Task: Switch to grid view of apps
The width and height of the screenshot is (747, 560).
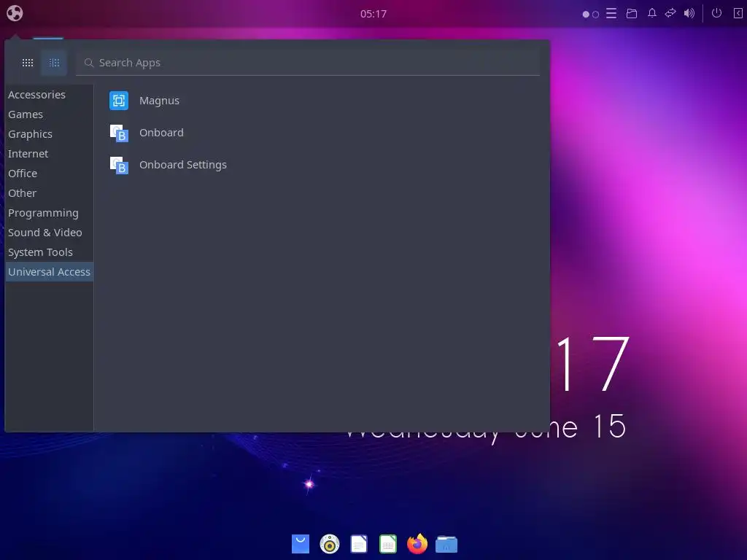Action: pos(28,63)
